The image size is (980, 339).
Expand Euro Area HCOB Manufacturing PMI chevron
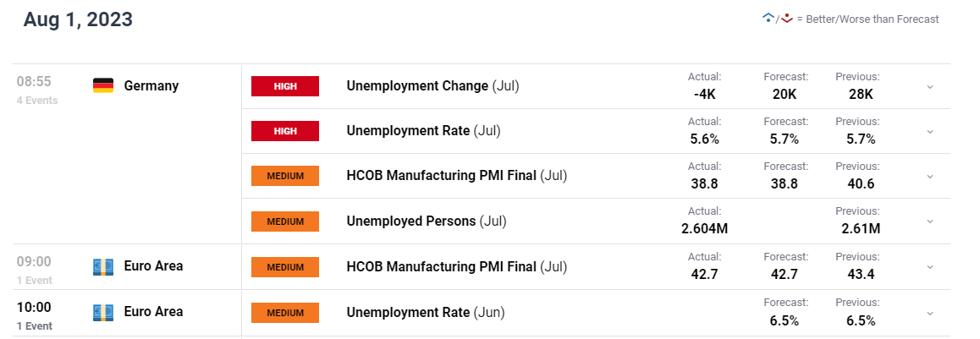coord(930,267)
